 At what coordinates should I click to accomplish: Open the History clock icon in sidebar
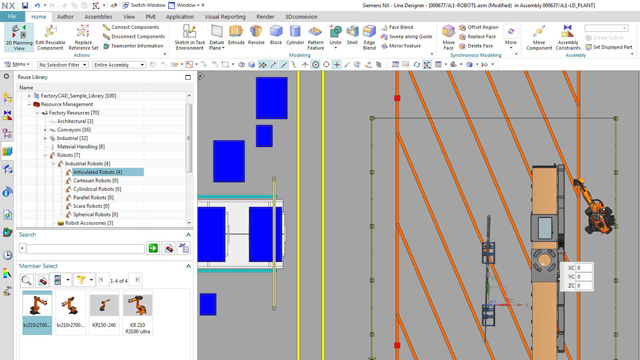pyautogui.click(x=7, y=256)
